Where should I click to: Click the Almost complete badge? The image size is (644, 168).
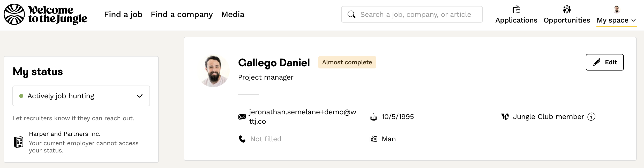click(347, 62)
